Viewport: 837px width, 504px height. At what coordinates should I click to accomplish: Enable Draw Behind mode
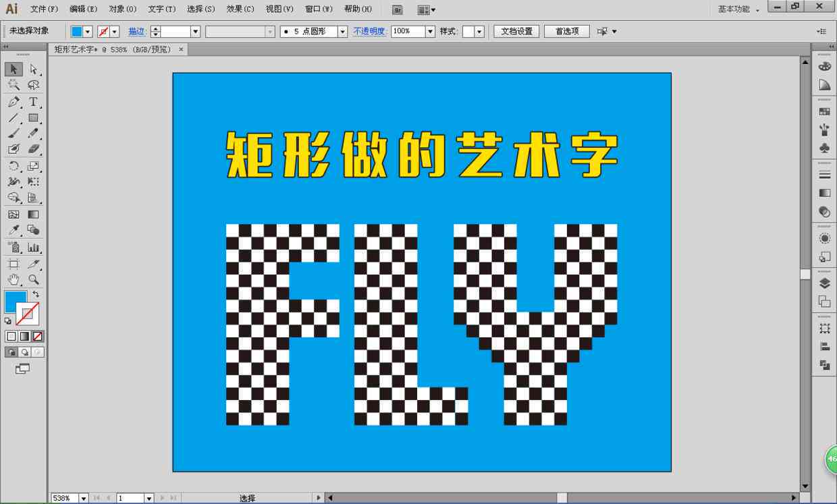click(x=24, y=352)
